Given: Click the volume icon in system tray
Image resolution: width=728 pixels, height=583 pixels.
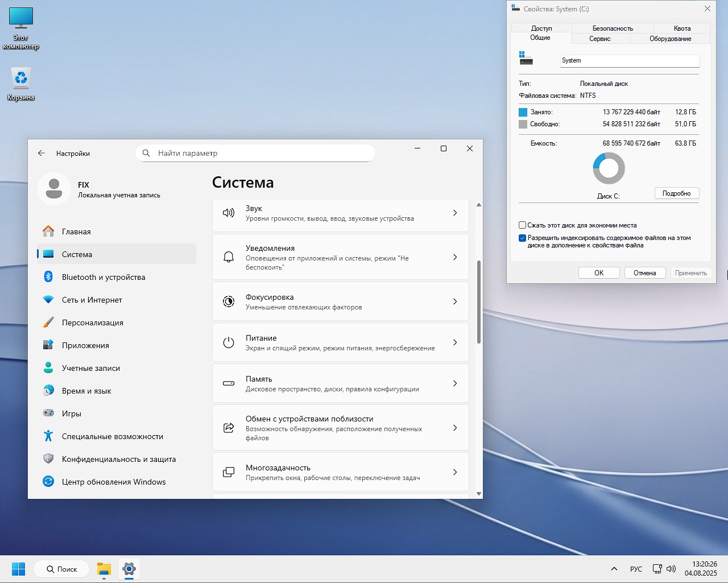Looking at the screenshot, I should tap(671, 569).
